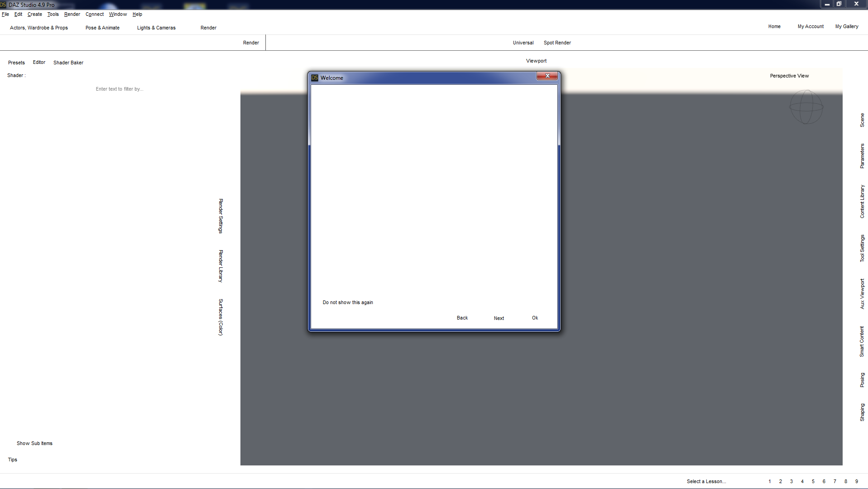Open the Tool Settings side pane
Image resolution: width=868 pixels, height=489 pixels.
[x=862, y=248]
